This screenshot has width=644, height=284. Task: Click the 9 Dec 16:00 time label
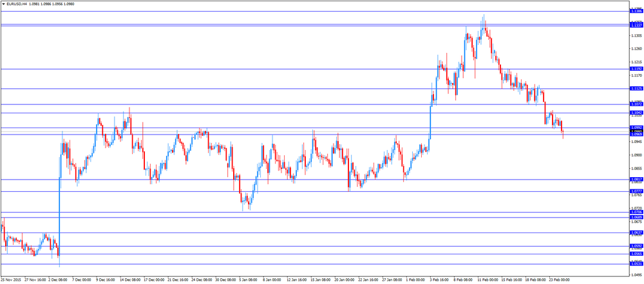tap(107, 280)
